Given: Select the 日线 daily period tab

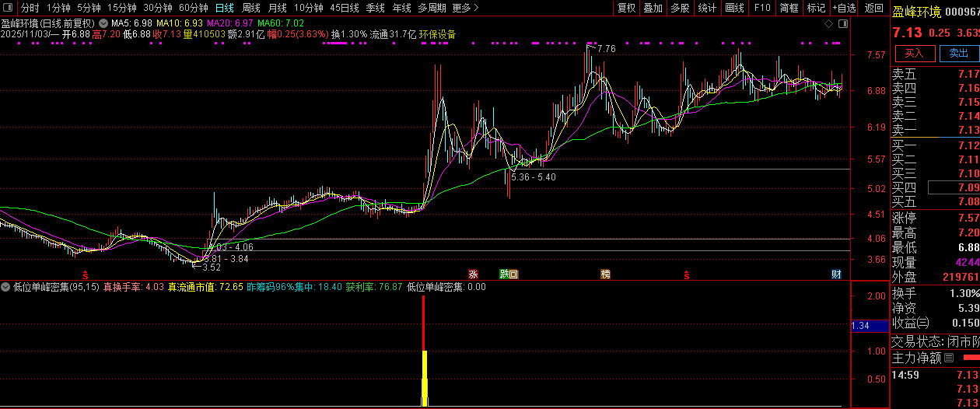Looking at the screenshot, I should click(224, 8).
